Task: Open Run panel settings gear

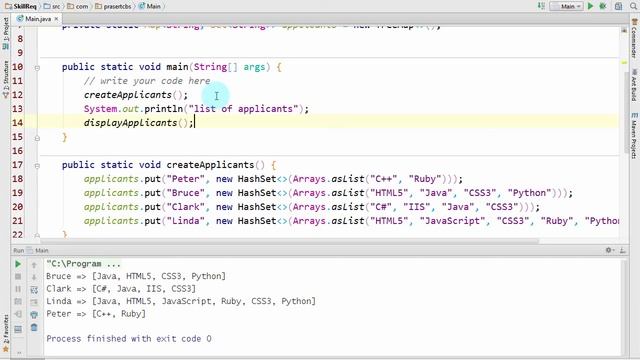Action: click(609, 250)
